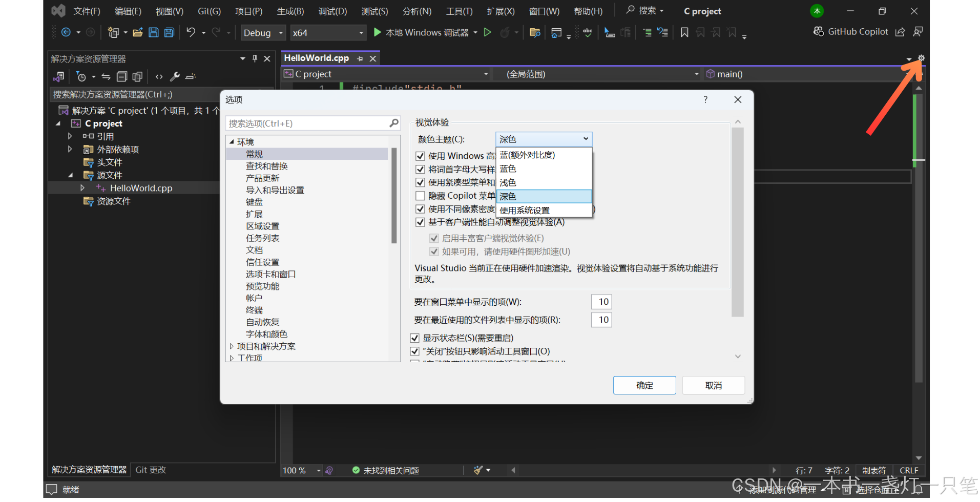Click the editor settings gear icon

(921, 58)
